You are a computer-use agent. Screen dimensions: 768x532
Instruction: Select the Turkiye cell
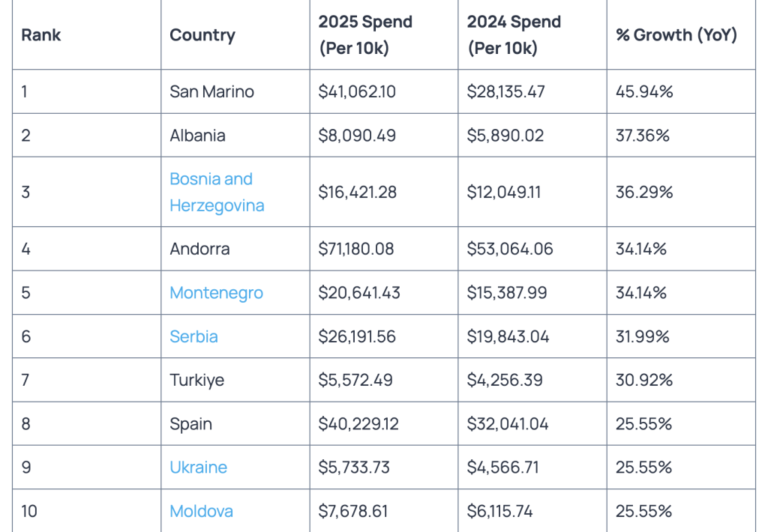196,380
